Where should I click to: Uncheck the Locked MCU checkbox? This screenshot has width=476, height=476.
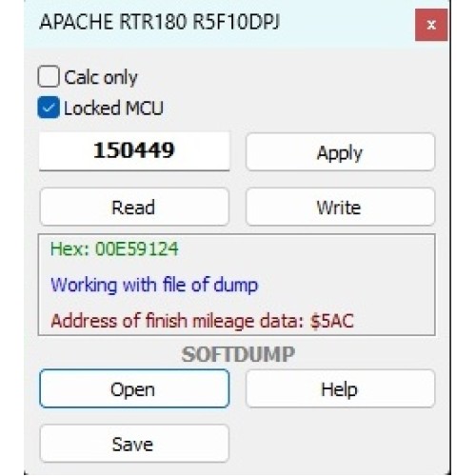click(x=49, y=108)
